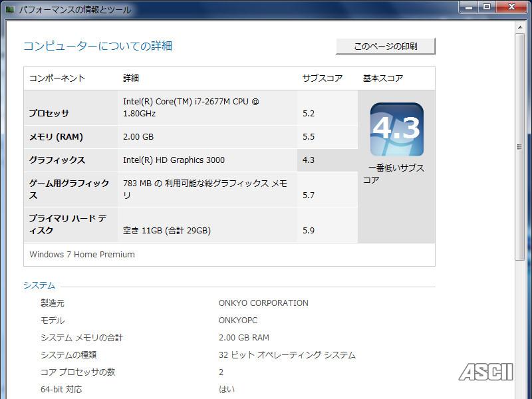532x399 pixels.
Task: Close the performance information window
Action: pos(511,7)
